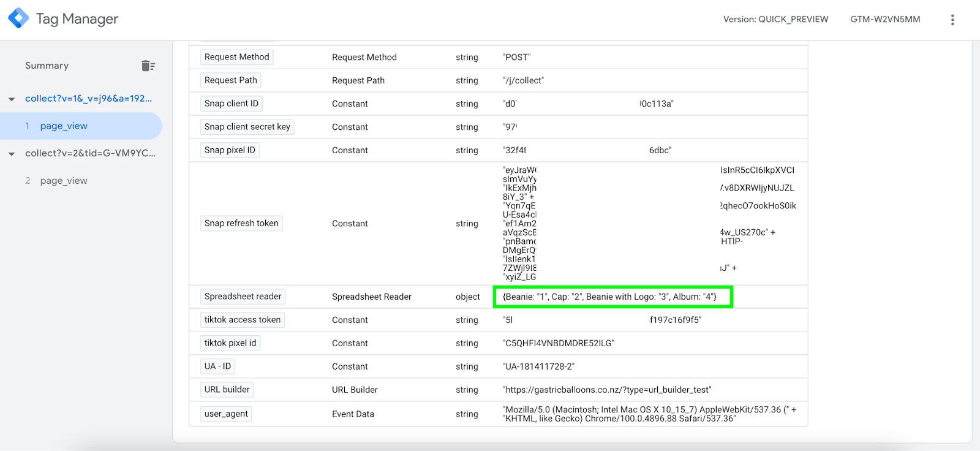The image size is (980, 451).
Task: Select the Summary item in sidebar
Action: pyautogui.click(x=47, y=66)
